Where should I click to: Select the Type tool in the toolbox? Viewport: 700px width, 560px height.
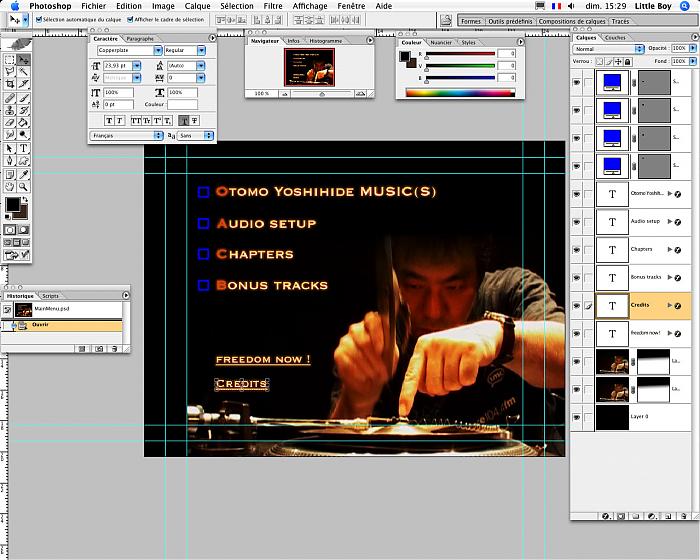[x=24, y=148]
